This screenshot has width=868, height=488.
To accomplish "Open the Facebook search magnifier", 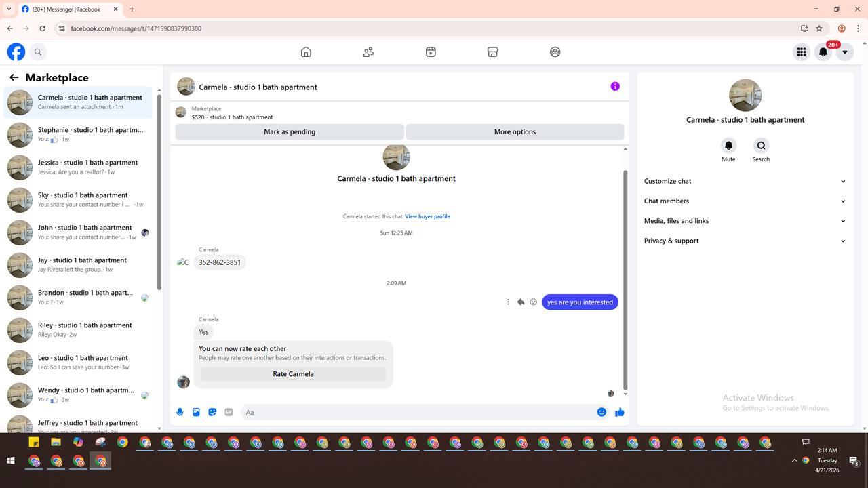I will click(x=38, y=52).
